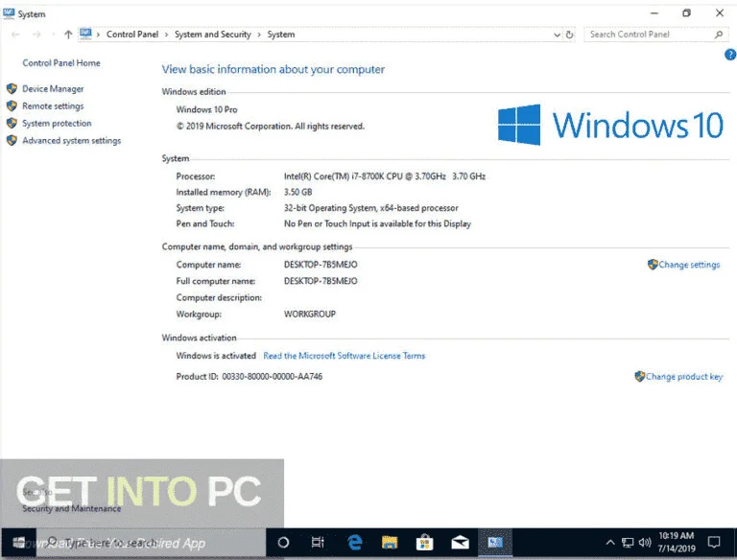Click the Windows is activated text
This screenshot has width=737, height=560.
coord(216,356)
